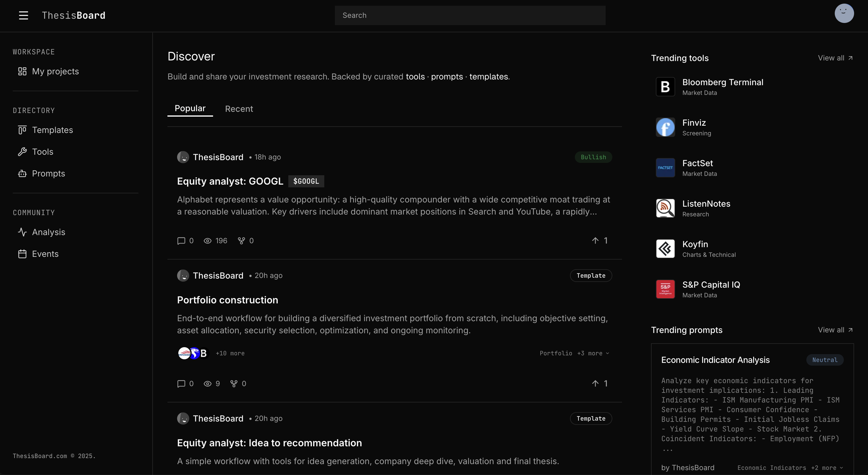Click the comment icon on the GOOGL post
Viewport: 868px width, 475px height.
[181, 241]
